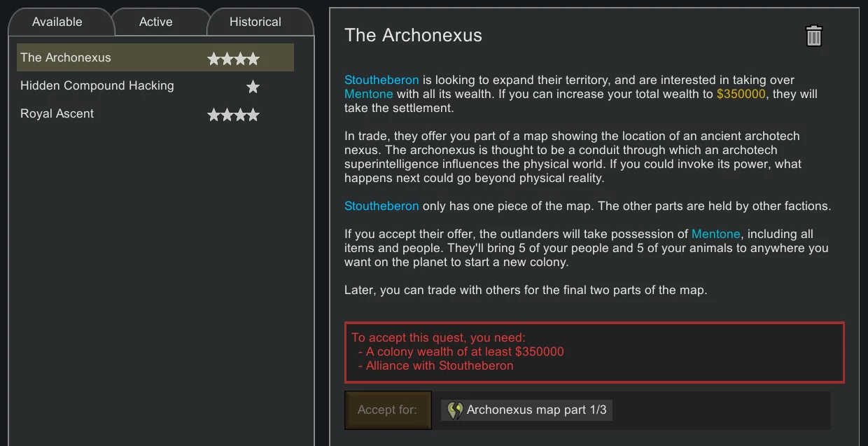868x446 pixels.
Task: Click the Stoutheberon link in the first paragraph
Action: (381, 80)
